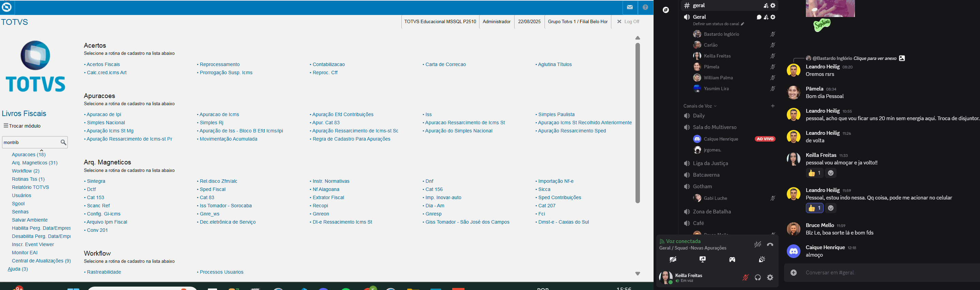Open the image attachment icon in the reply preview

(x=902, y=58)
